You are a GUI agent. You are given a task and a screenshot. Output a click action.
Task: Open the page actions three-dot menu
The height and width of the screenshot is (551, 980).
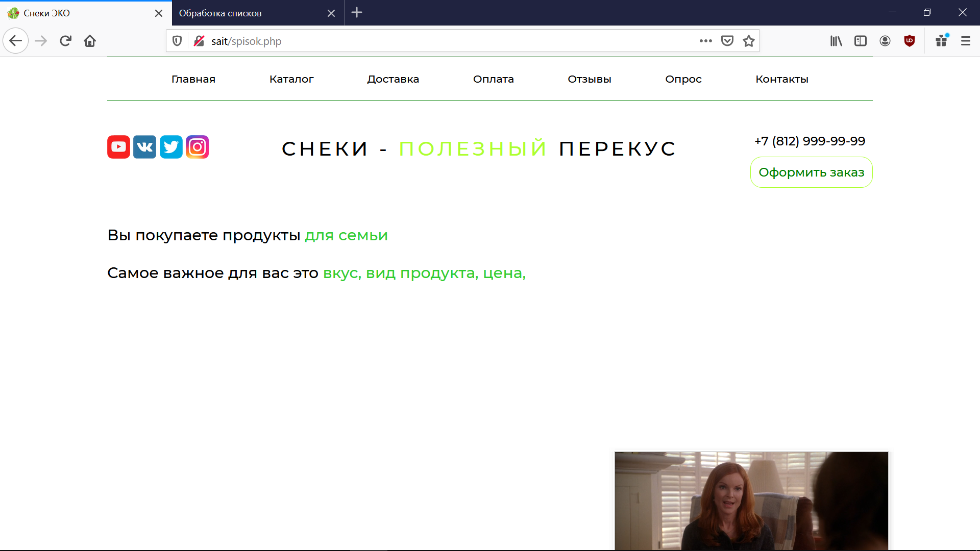tap(706, 41)
